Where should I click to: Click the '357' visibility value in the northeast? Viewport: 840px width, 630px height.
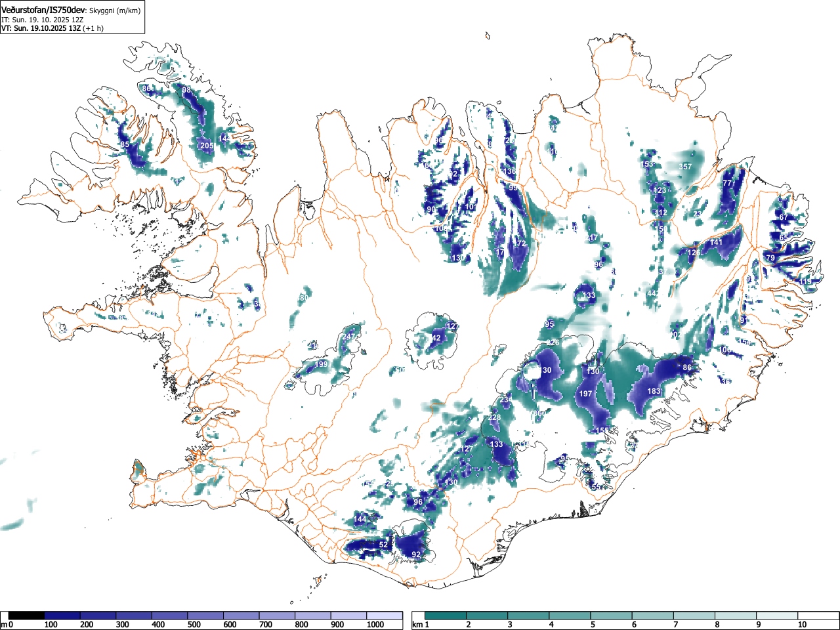tap(685, 167)
